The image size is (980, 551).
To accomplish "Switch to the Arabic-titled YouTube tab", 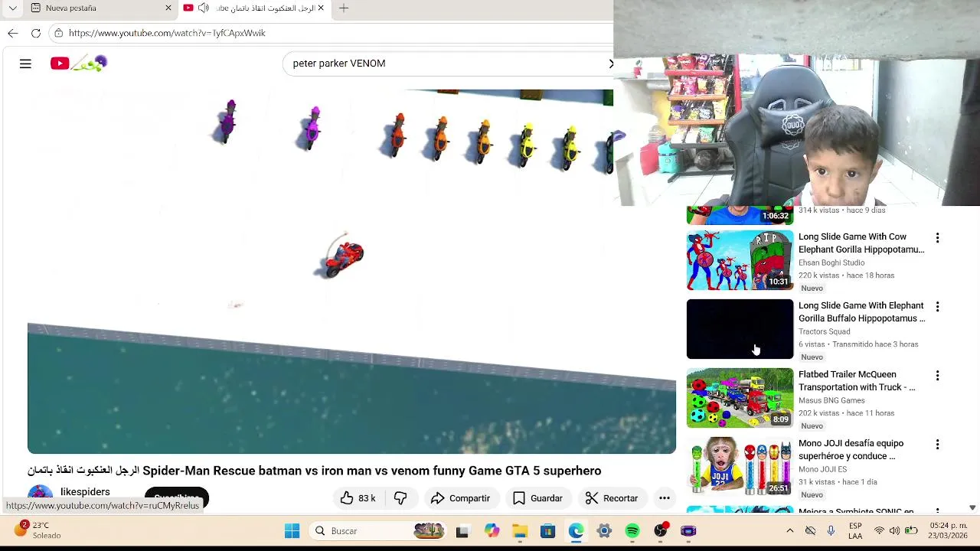I will pyautogui.click(x=253, y=8).
